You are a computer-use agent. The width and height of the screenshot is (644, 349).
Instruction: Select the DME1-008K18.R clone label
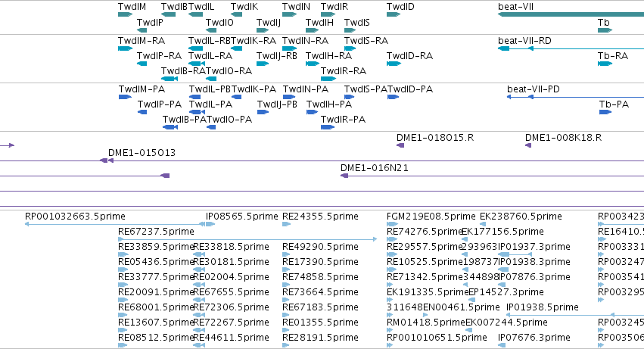(564, 138)
